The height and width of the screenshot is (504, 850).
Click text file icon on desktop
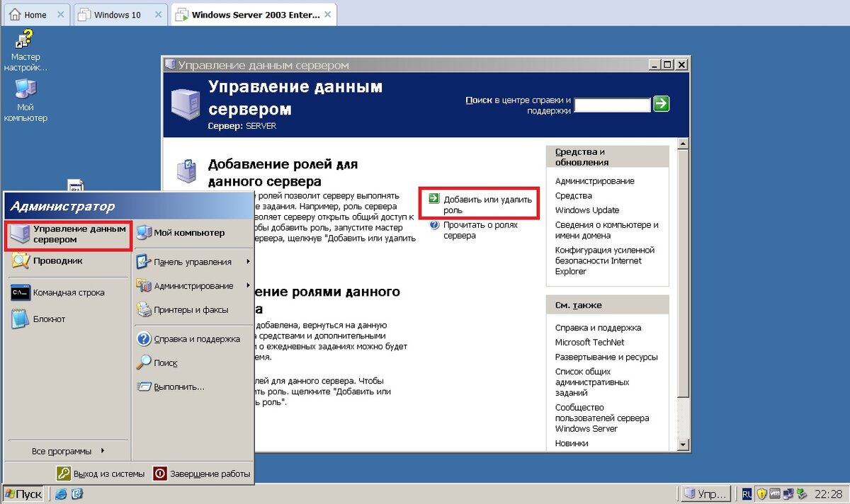pos(76,185)
